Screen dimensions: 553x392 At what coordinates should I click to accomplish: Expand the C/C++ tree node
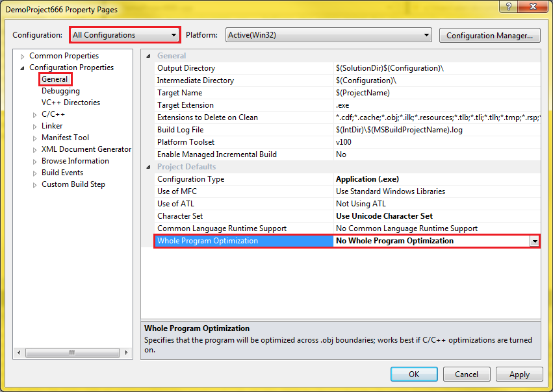click(x=35, y=115)
